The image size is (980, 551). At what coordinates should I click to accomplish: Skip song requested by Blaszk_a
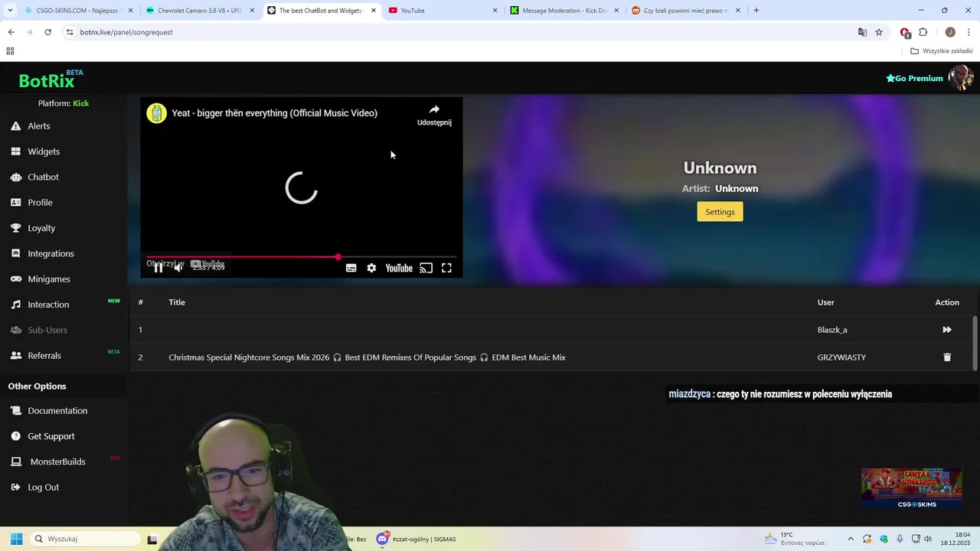[947, 330]
